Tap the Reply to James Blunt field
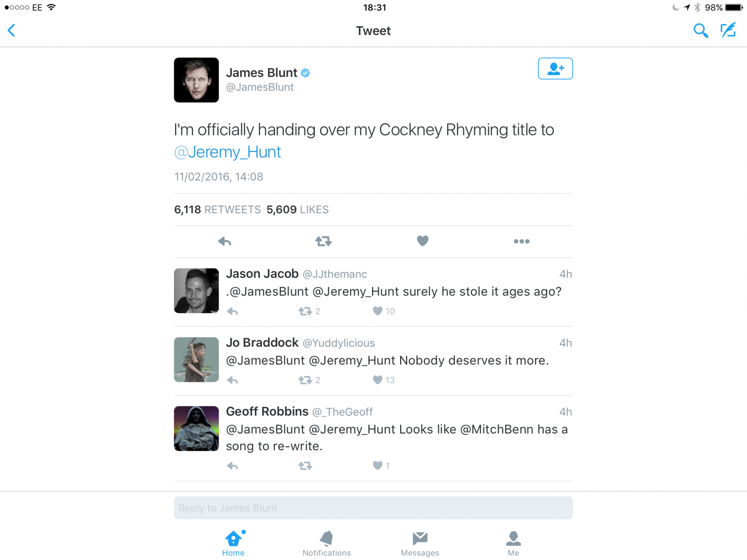 click(373, 508)
